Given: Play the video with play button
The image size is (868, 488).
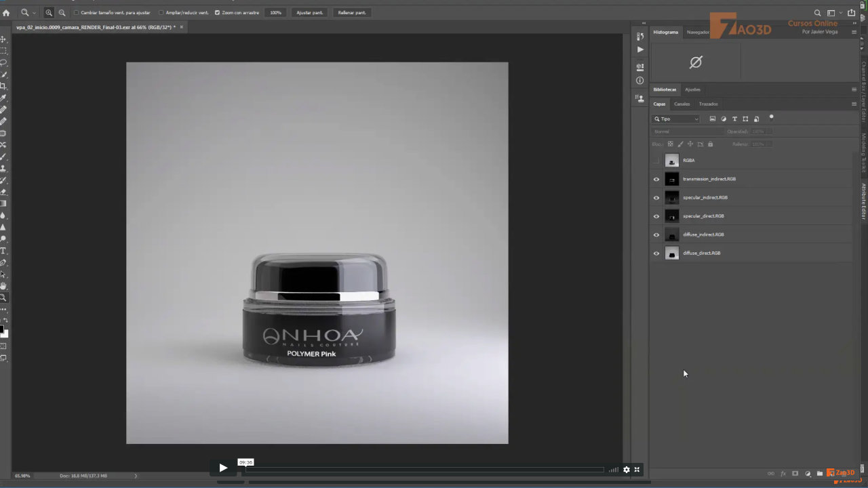Looking at the screenshot, I should (223, 468).
